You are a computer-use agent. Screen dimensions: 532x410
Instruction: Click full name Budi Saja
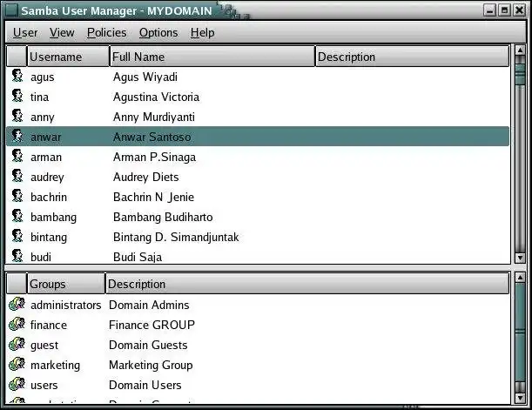tap(138, 257)
